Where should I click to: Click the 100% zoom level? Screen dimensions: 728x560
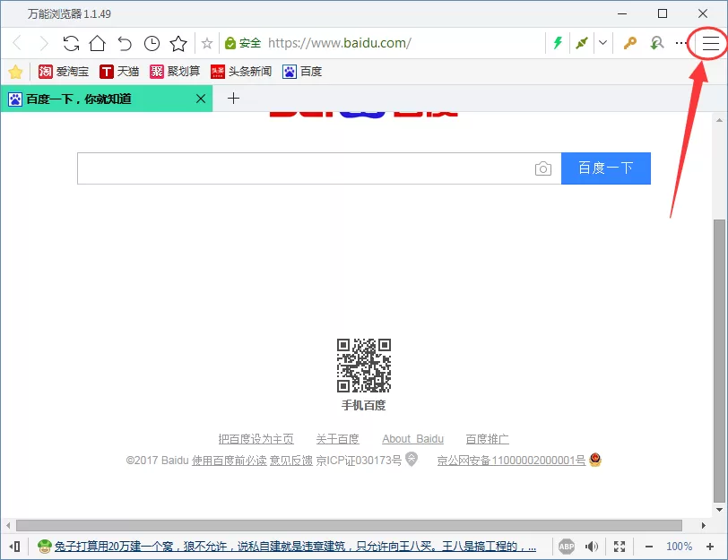pos(679,547)
